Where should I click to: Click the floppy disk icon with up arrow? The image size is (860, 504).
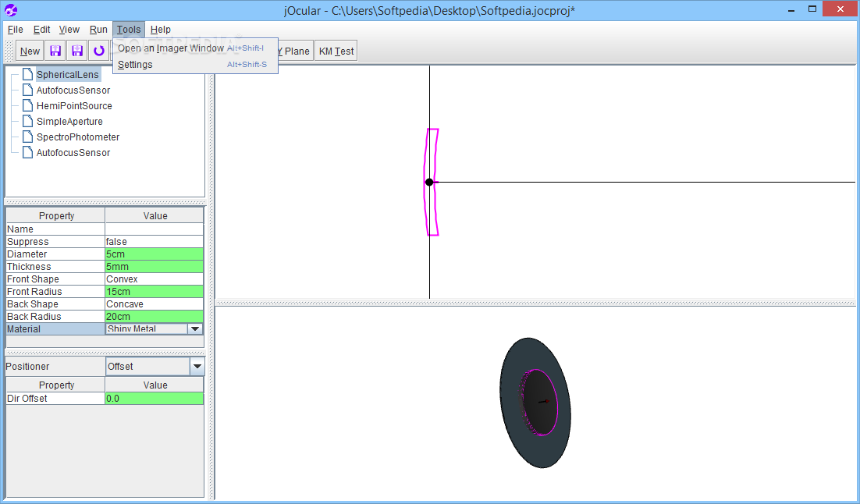coord(55,51)
